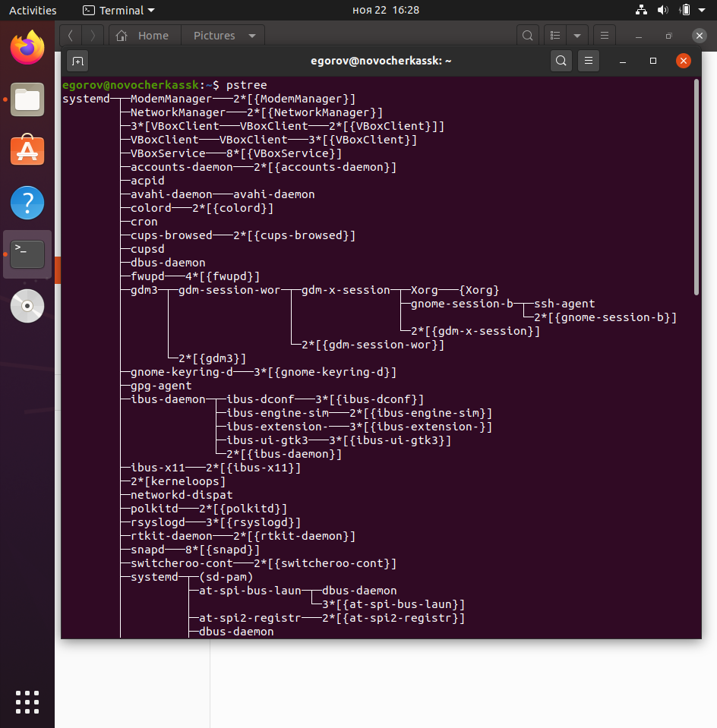Launch Firefox from the dock
717x728 pixels.
[x=27, y=48]
